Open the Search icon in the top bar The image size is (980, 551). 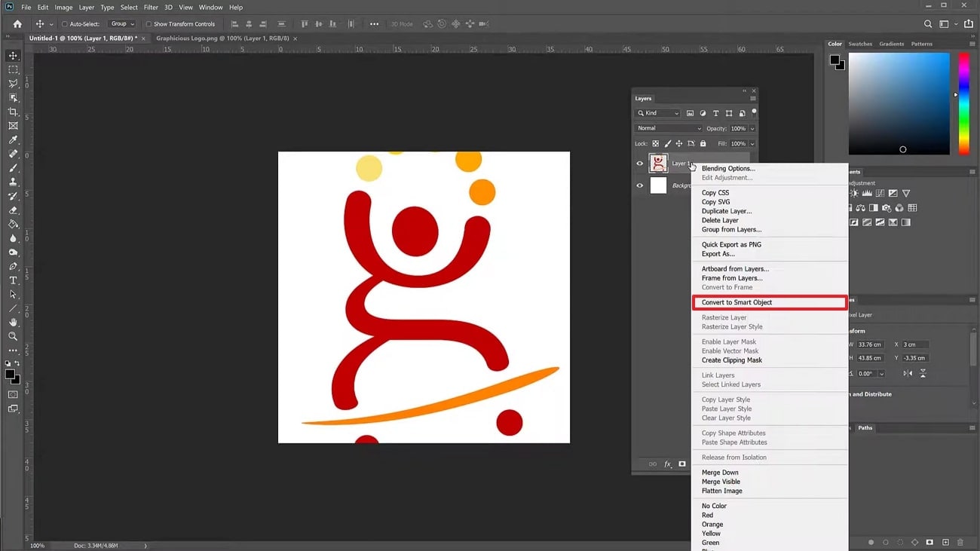(928, 24)
